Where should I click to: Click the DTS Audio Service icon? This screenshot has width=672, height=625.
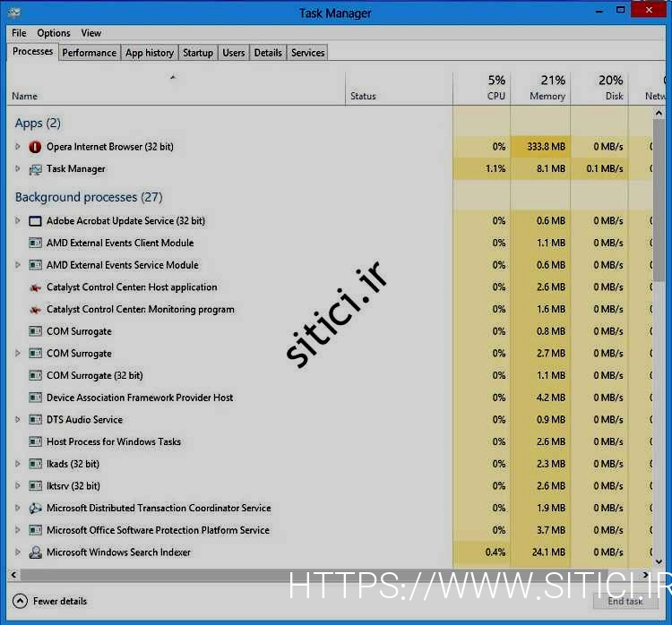coord(35,420)
